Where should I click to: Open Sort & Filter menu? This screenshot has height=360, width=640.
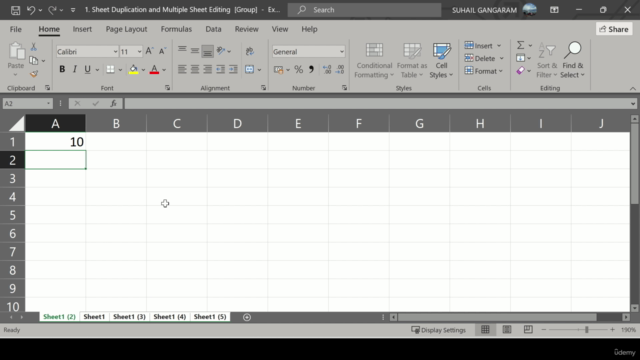[x=547, y=60]
